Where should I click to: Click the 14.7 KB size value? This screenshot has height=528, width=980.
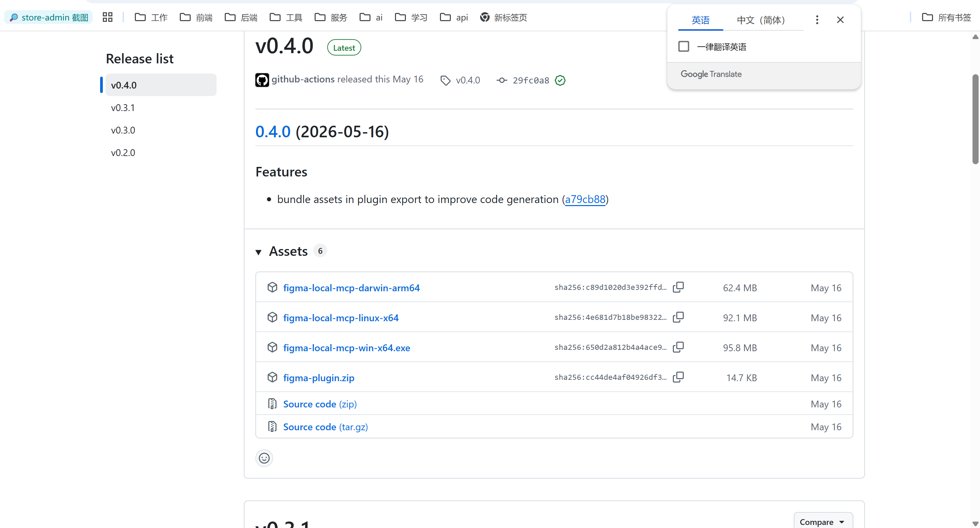(x=741, y=378)
